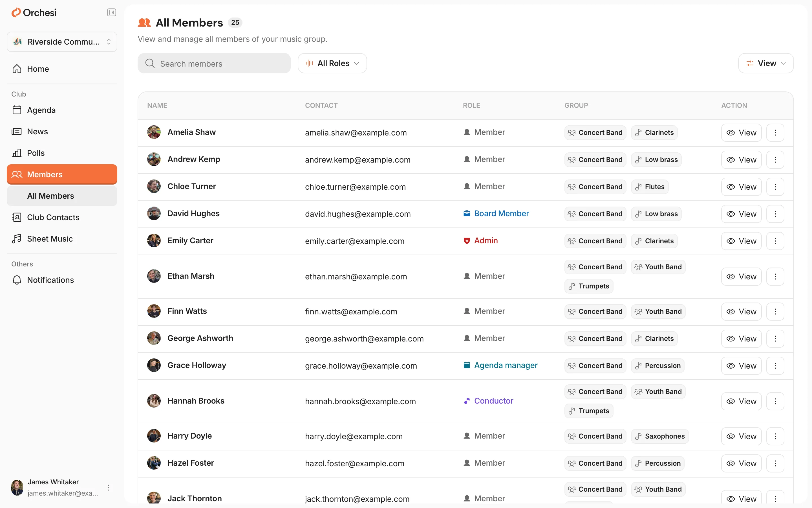812x508 pixels.
Task: Click the Conductor music note icon
Action: tap(466, 401)
